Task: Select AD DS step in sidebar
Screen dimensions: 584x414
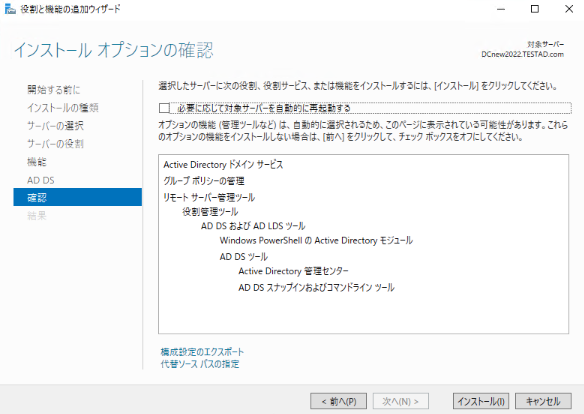Action: [x=41, y=180]
